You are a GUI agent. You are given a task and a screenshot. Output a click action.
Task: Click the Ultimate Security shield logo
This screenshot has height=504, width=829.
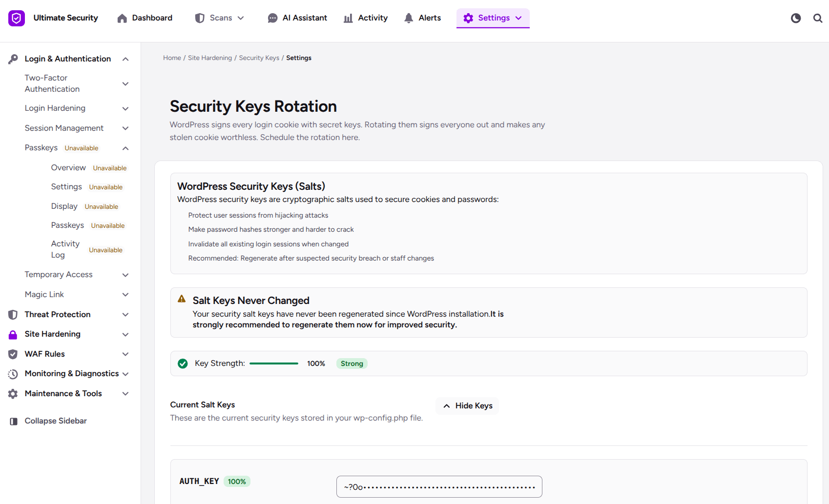click(x=17, y=18)
